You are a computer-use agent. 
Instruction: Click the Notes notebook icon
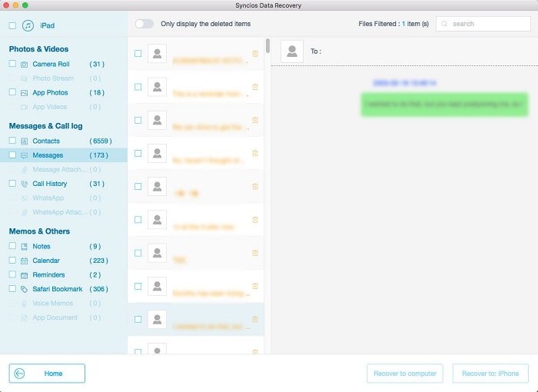24,247
